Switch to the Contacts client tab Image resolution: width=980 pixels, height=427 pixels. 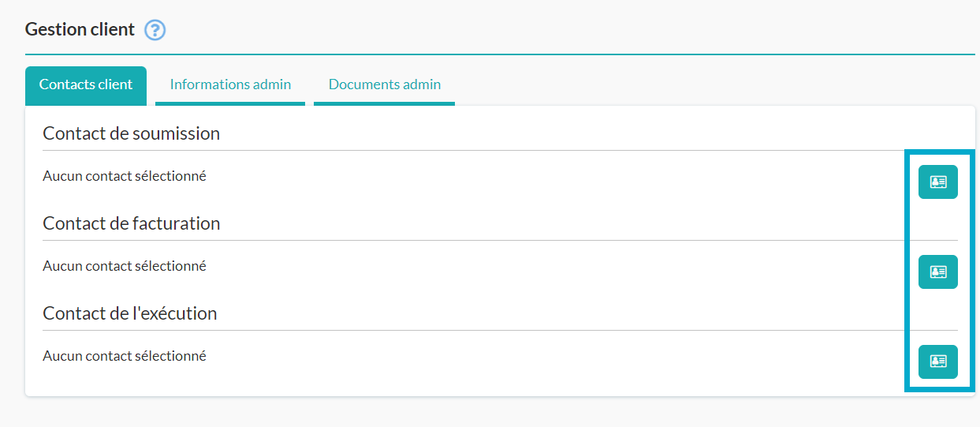86,84
